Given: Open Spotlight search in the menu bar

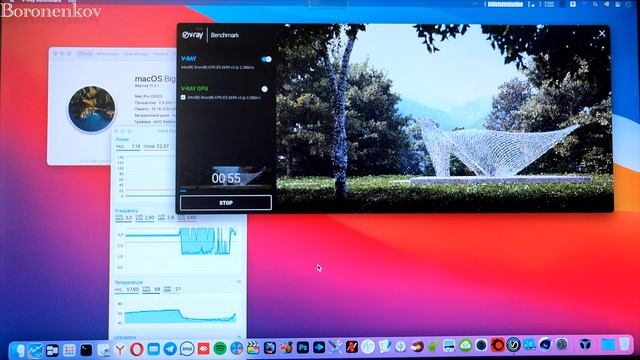Looking at the screenshot, I should (595, 4).
